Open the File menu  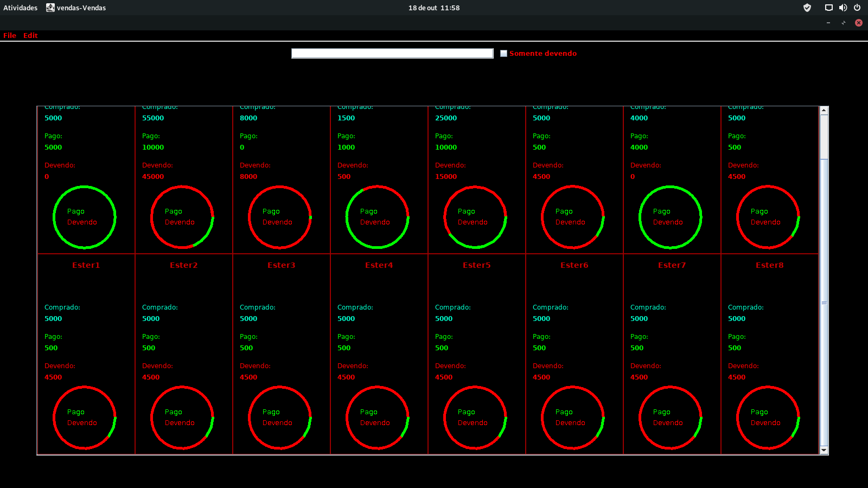point(10,36)
